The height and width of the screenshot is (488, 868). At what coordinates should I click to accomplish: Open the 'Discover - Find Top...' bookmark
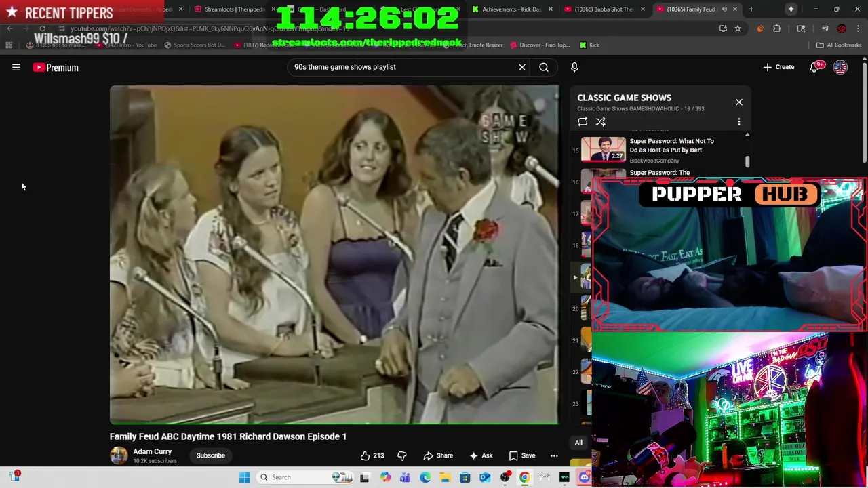pos(540,45)
